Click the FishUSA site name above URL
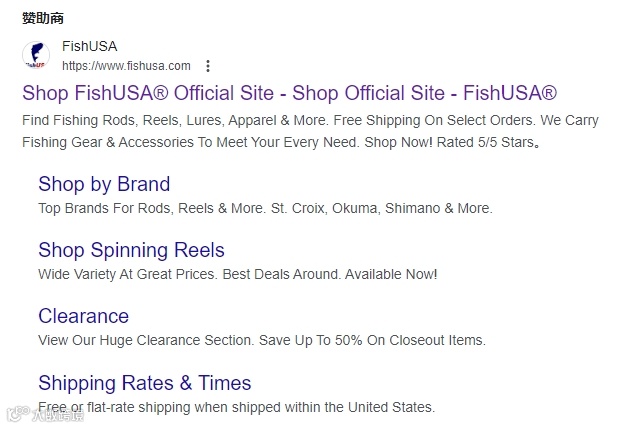Screen dimensions: 632x428 pyautogui.click(x=89, y=46)
